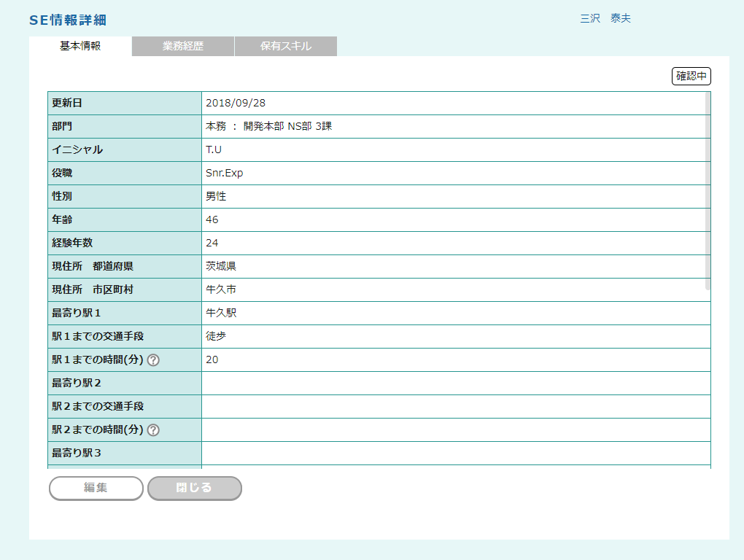Switch to the 基本情報 tab
Screen dimensions: 744x560
click(80, 46)
